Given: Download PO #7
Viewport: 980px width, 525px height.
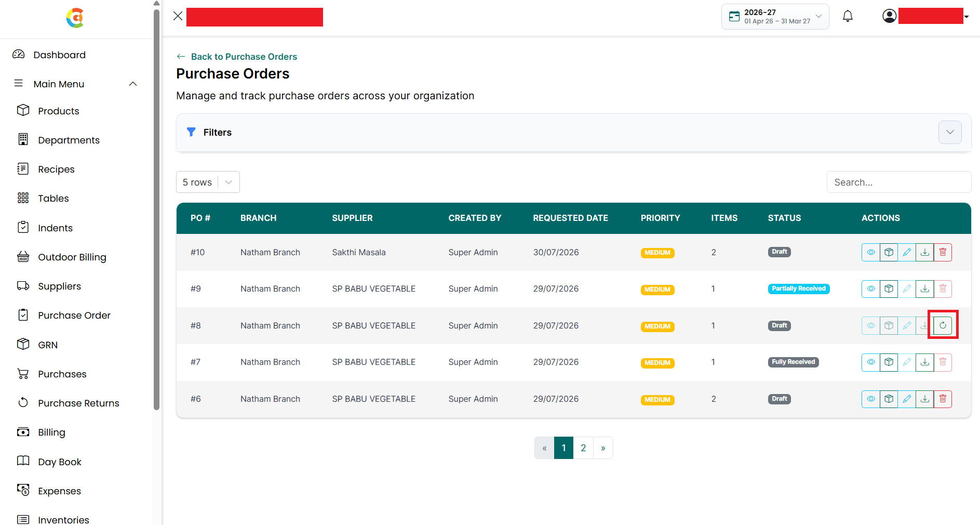Looking at the screenshot, I should point(925,362).
